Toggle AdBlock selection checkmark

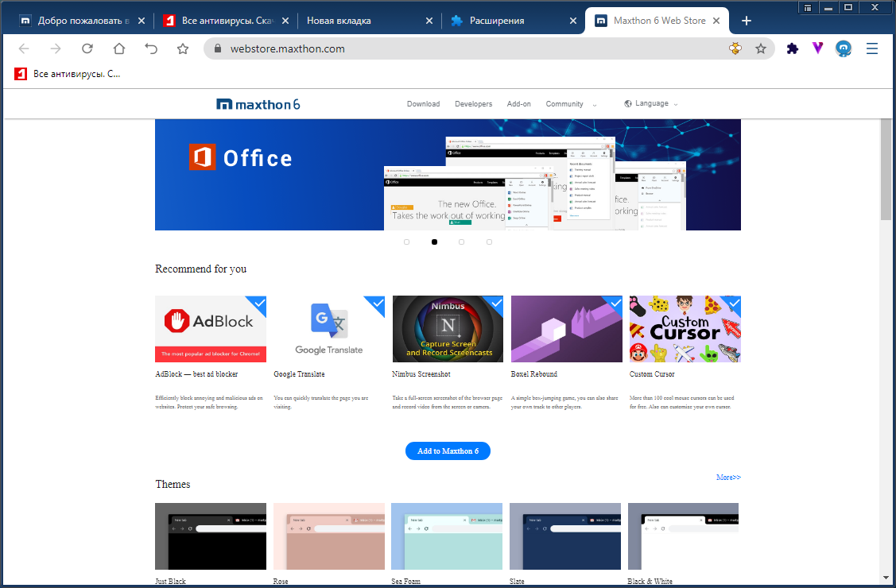259,303
